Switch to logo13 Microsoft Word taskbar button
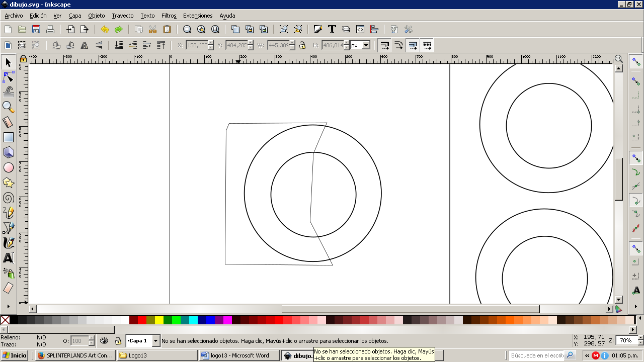 tap(239, 355)
